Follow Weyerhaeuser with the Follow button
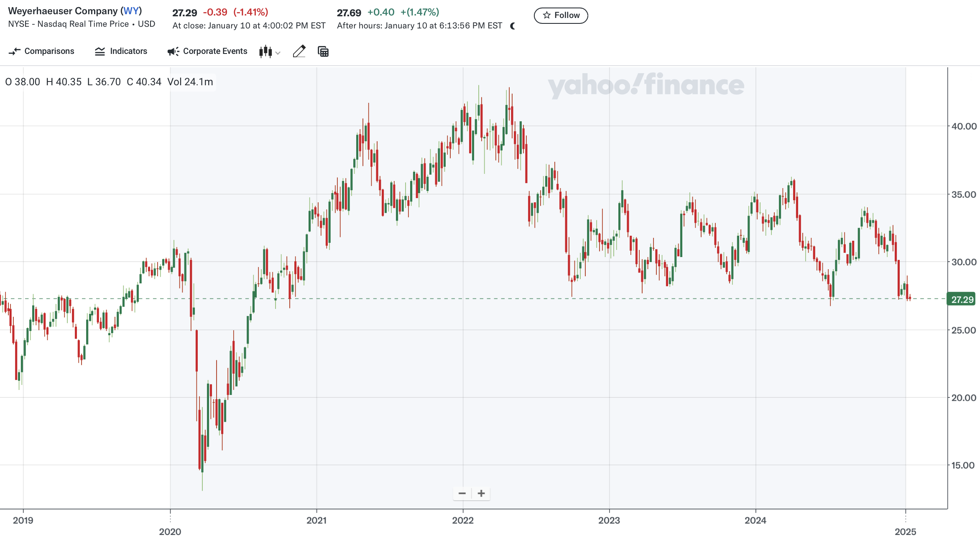This screenshot has height=540, width=980. tap(561, 15)
